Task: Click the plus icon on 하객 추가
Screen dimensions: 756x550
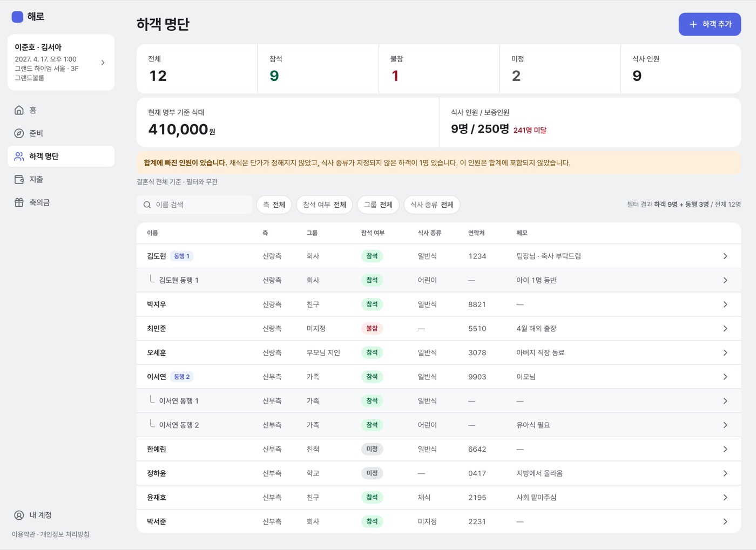Action: point(693,24)
